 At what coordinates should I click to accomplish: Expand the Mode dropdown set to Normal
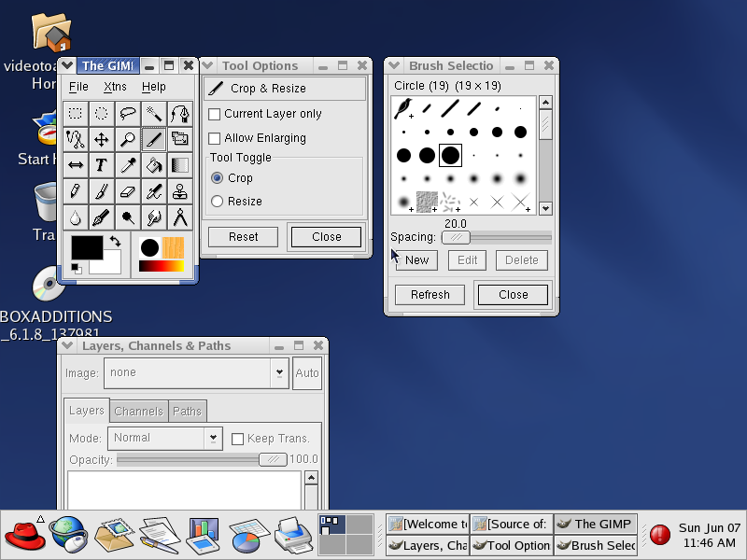(165, 438)
